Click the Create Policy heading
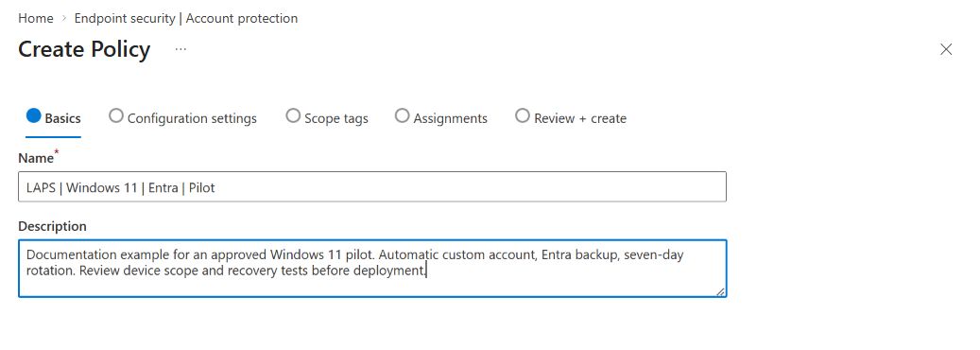980x350 pixels. point(84,49)
